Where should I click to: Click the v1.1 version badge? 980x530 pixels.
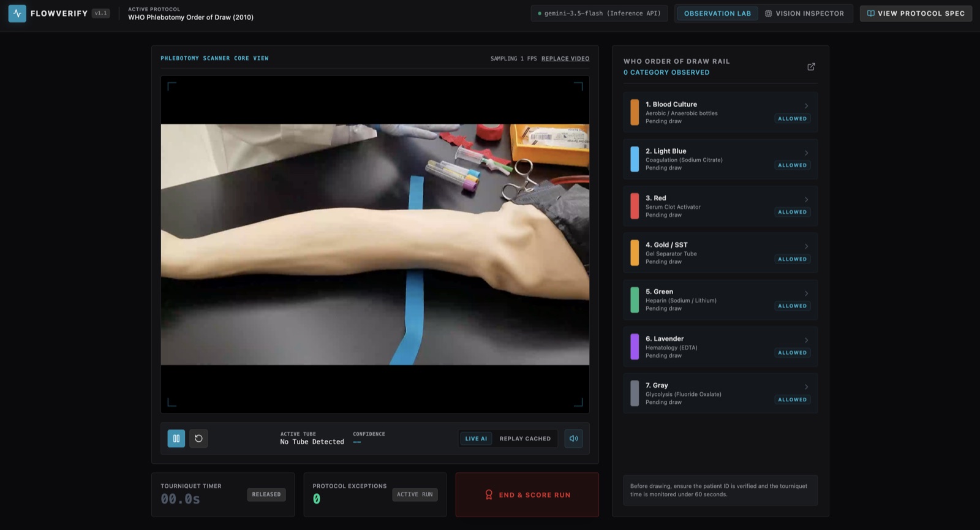pyautogui.click(x=101, y=13)
